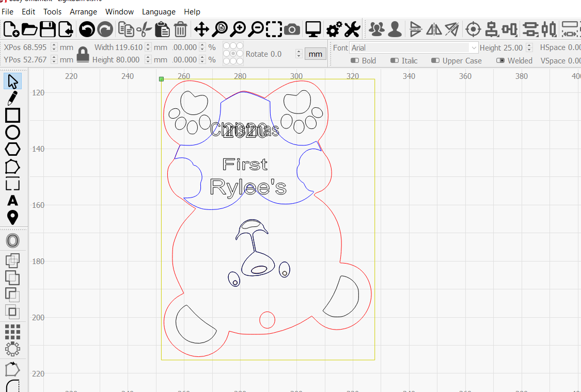Select the Polygon hexagon tool
581x392 pixels.
point(12,149)
